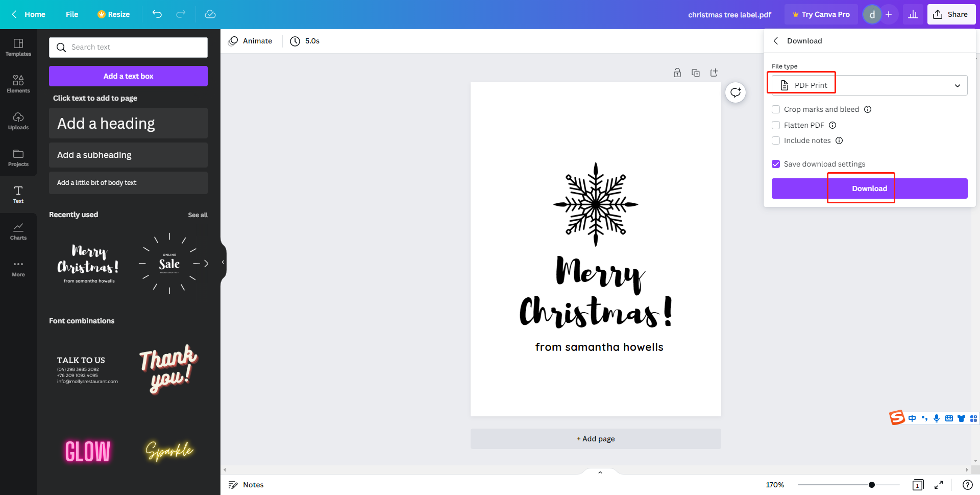Click the add comment bubble icon
The height and width of the screenshot is (495, 980).
tap(736, 92)
